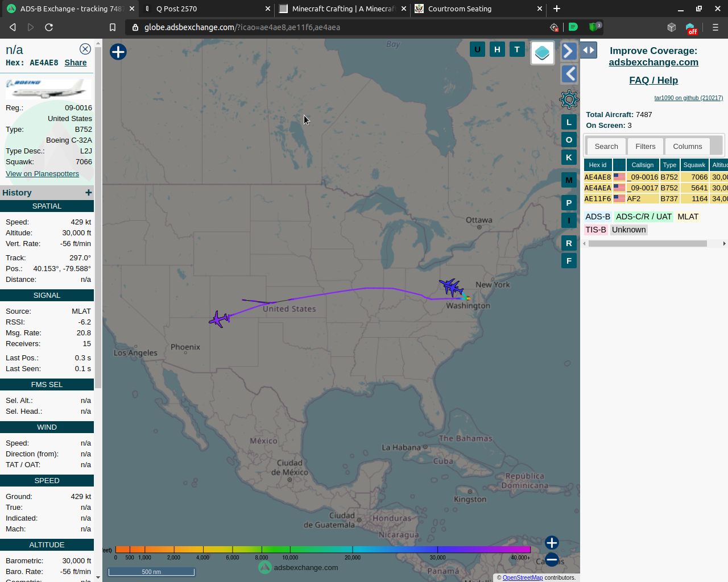Open adsbexchange.com coverage link
This screenshot has width=728, height=582.
653,63
